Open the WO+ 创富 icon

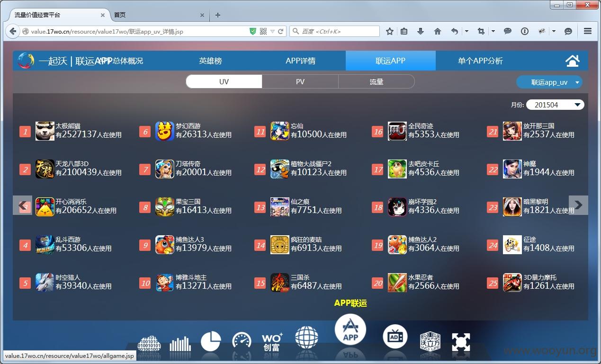click(x=272, y=342)
